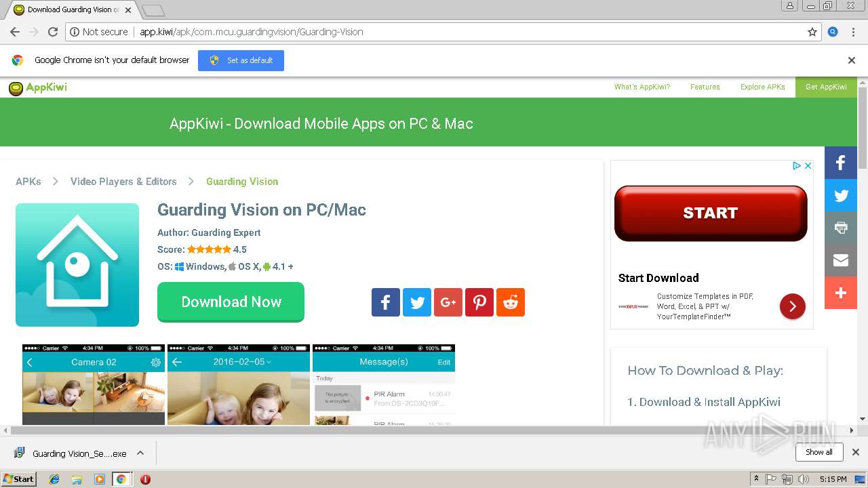868x488 pixels.
Task: Click Set as default button
Action: [x=241, y=60]
